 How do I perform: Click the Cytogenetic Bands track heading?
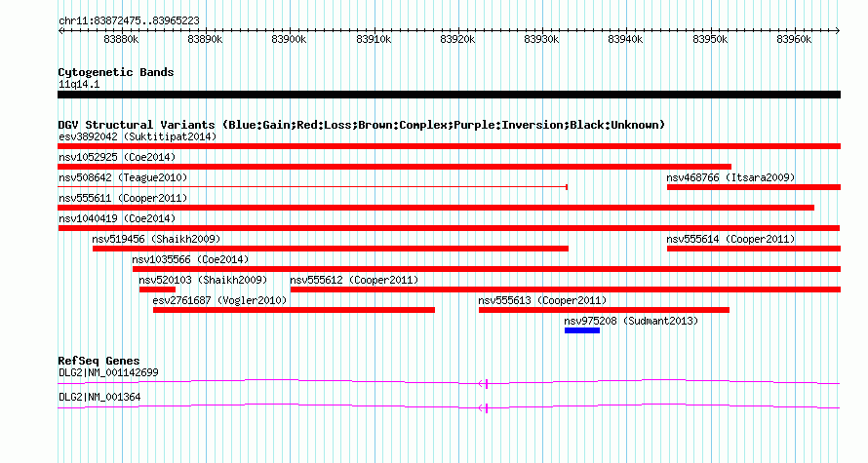(x=116, y=72)
